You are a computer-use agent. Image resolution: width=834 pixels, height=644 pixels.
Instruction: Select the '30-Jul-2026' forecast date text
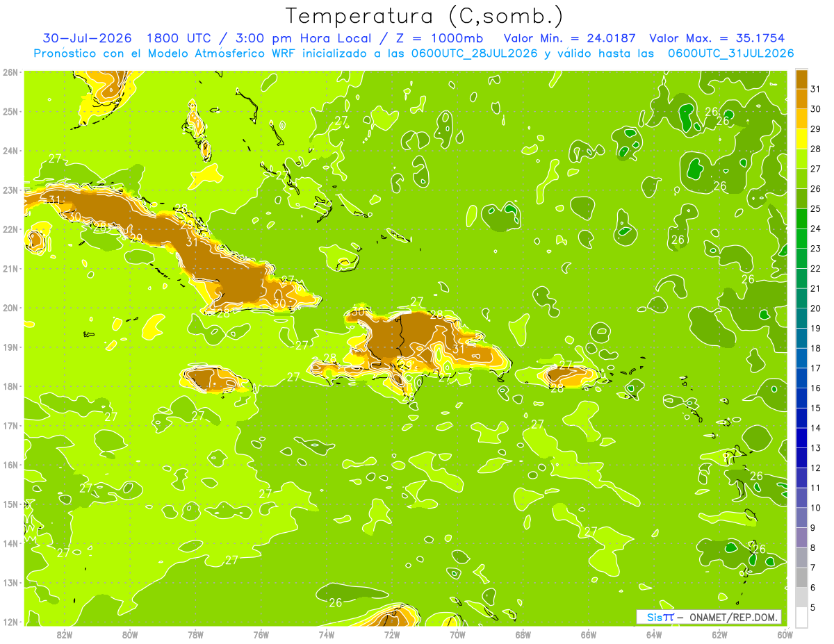coord(88,38)
